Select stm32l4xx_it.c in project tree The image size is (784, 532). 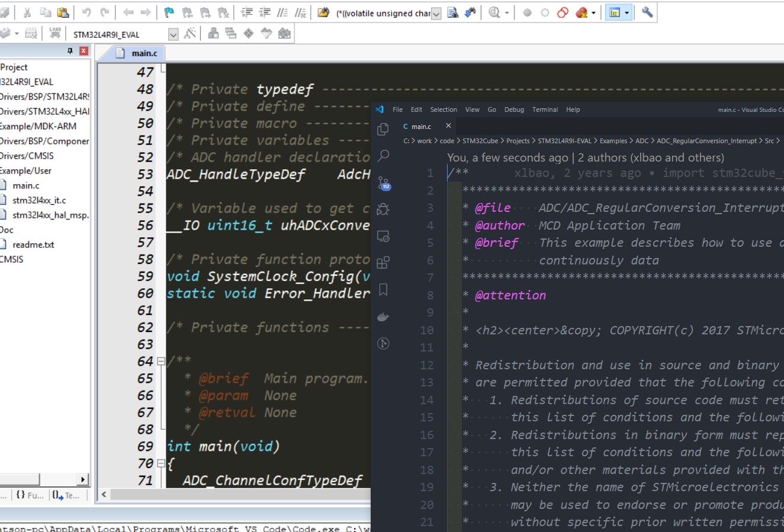coord(39,200)
